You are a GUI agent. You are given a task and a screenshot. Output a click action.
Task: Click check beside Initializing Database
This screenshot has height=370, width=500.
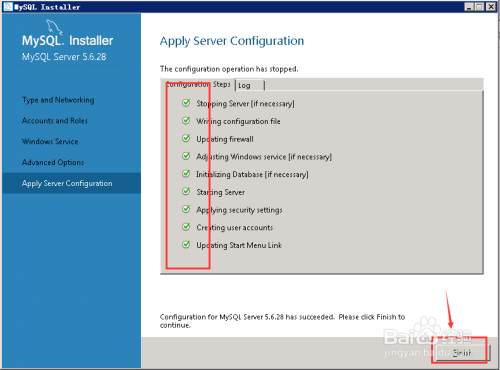pyautogui.click(x=186, y=173)
